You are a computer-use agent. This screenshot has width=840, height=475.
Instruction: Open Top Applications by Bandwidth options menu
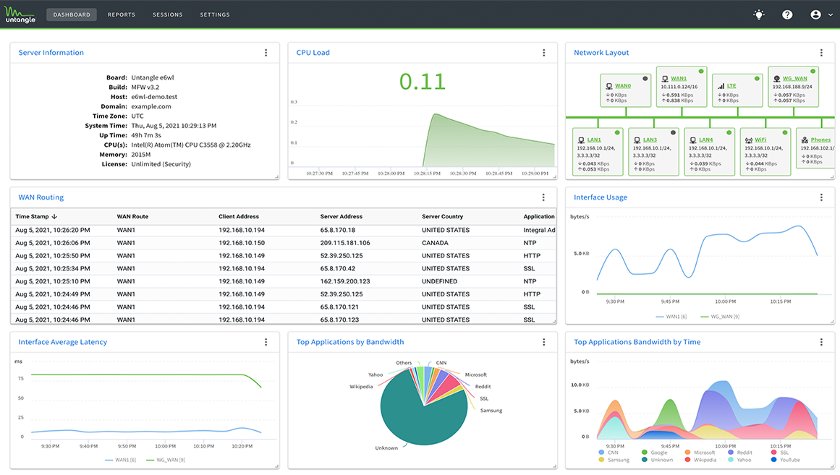[x=544, y=342]
